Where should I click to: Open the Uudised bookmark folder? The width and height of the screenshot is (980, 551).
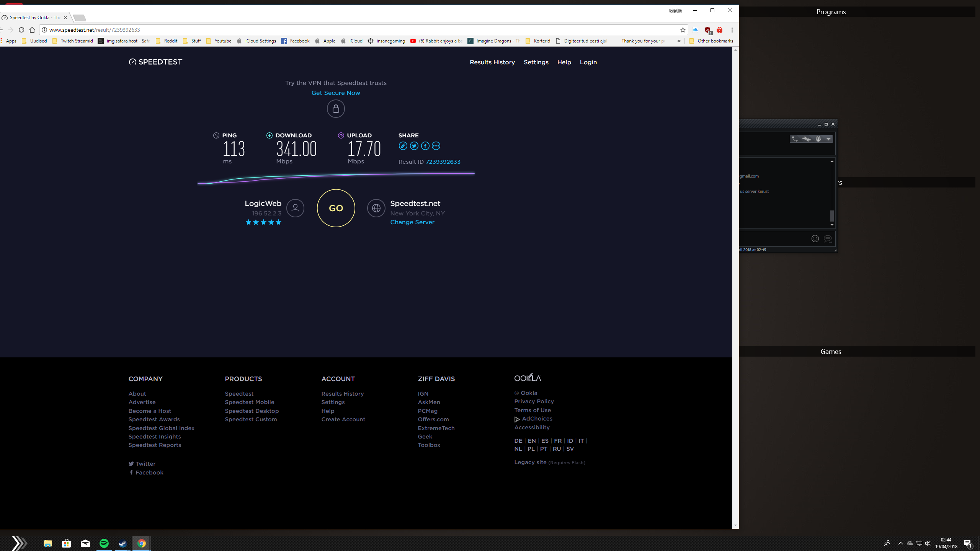click(34, 41)
